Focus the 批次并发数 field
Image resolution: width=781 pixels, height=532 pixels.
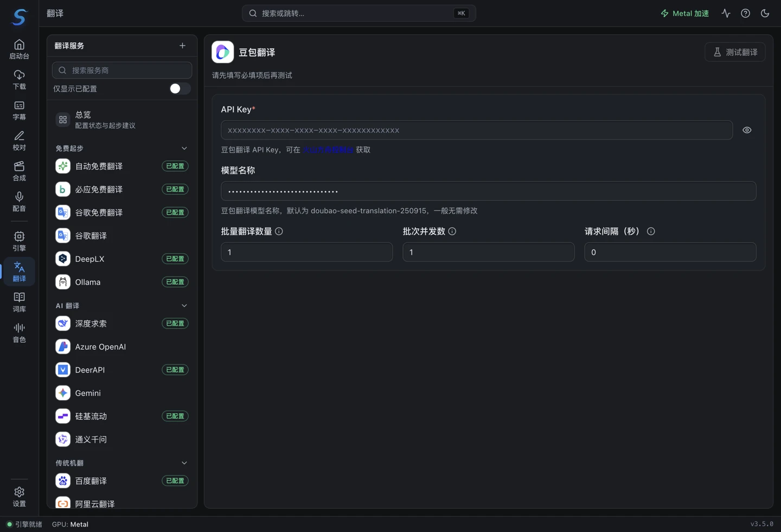(x=489, y=252)
